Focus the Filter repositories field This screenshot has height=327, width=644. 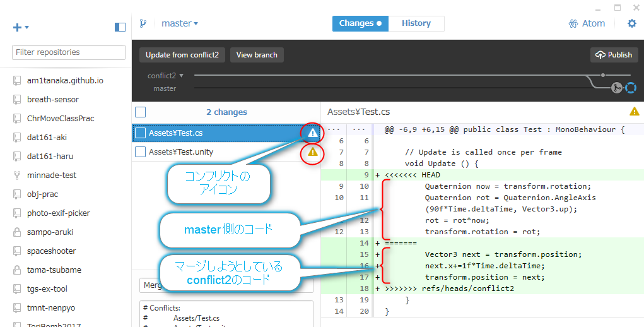[x=69, y=52]
